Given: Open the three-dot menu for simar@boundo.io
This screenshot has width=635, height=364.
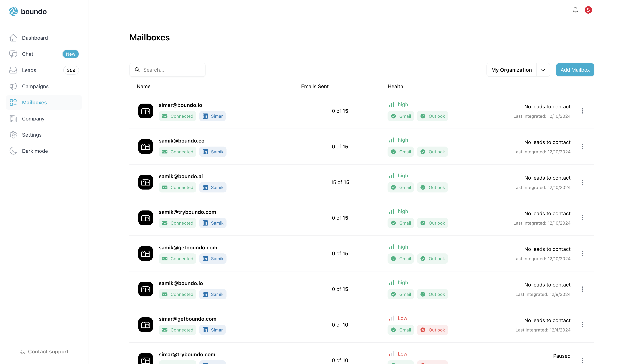Looking at the screenshot, I should (582, 111).
